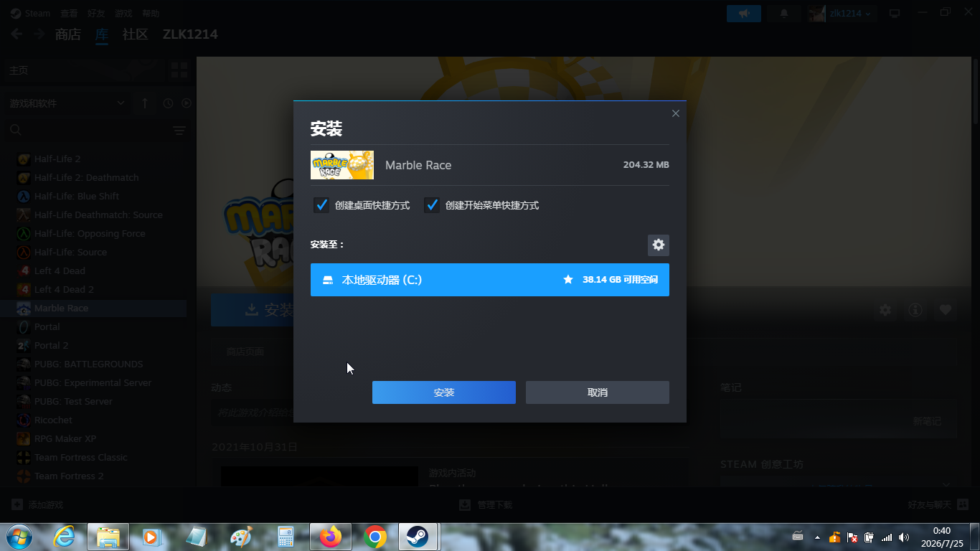
Task: Open the 游戏 menu
Action: 123,14
